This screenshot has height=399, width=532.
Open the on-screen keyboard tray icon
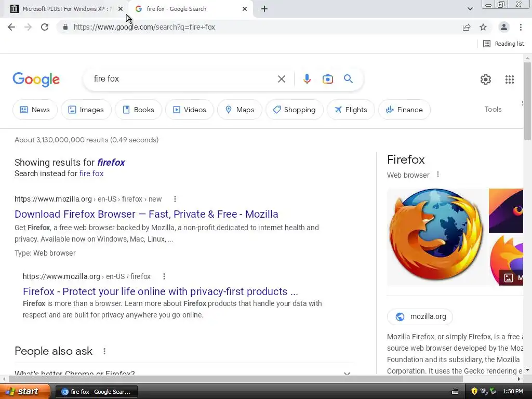(x=455, y=392)
